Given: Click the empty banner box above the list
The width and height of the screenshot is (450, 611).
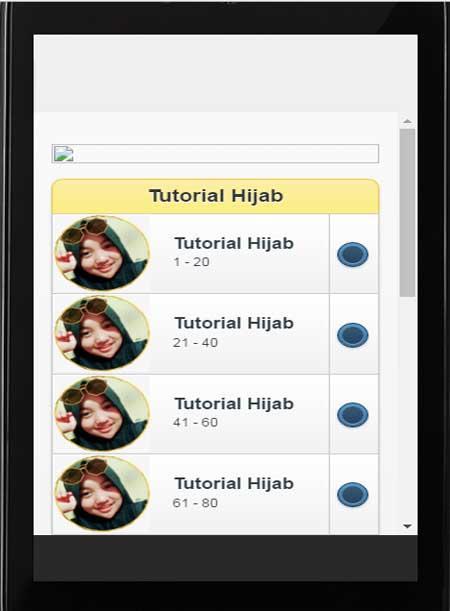Looking at the screenshot, I should (215, 154).
